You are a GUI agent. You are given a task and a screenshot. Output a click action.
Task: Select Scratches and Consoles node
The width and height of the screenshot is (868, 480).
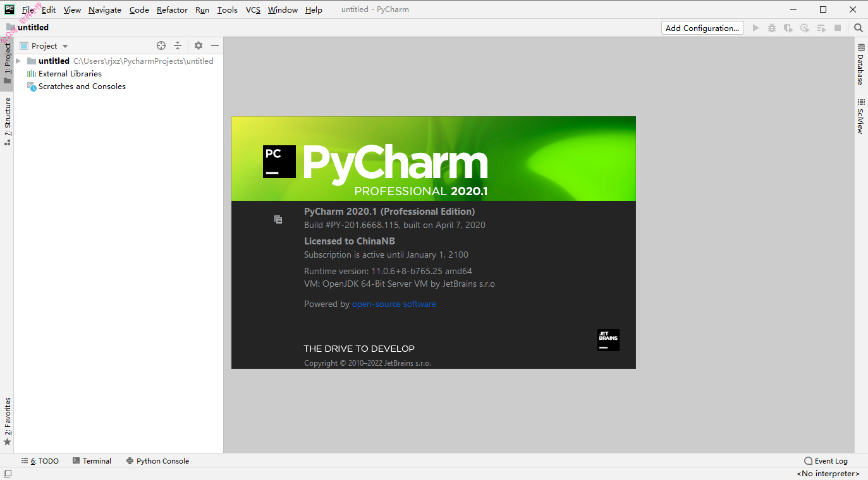[82, 87]
